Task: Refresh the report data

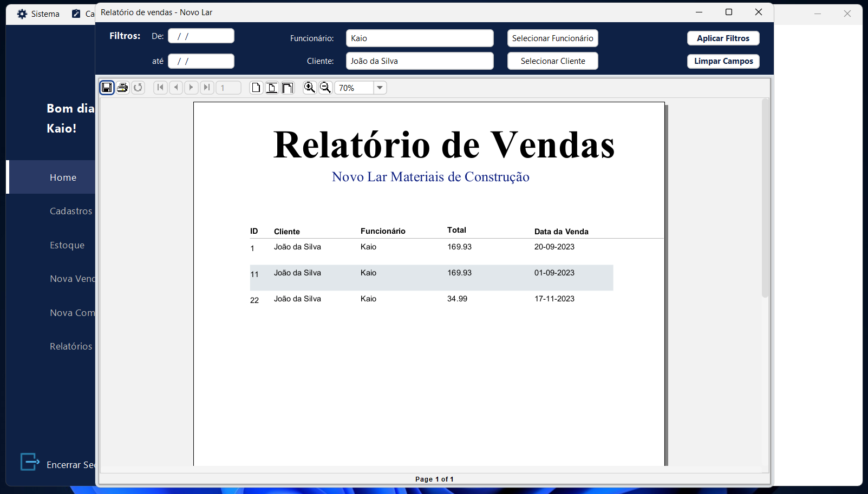Action: click(x=138, y=87)
